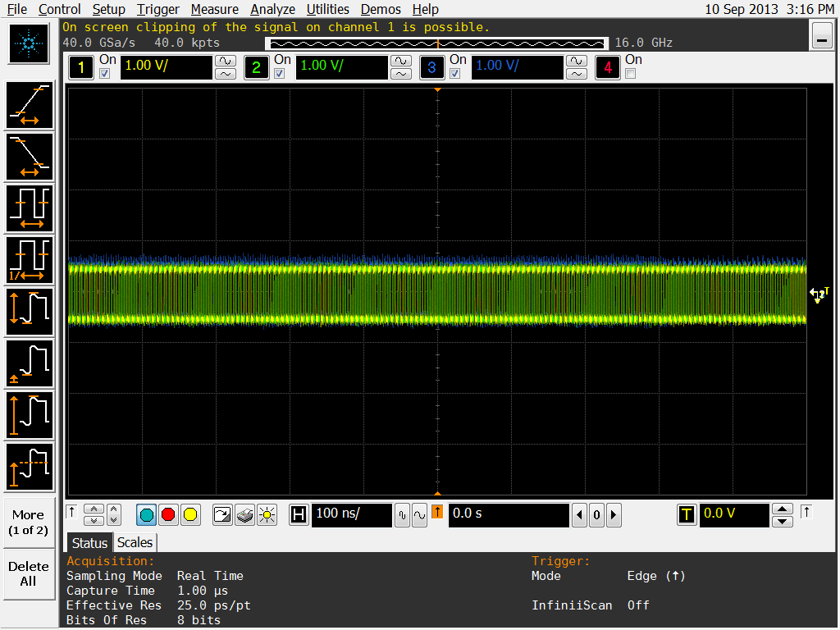840x630 pixels.
Task: Click the Delete All button
Action: click(x=29, y=573)
